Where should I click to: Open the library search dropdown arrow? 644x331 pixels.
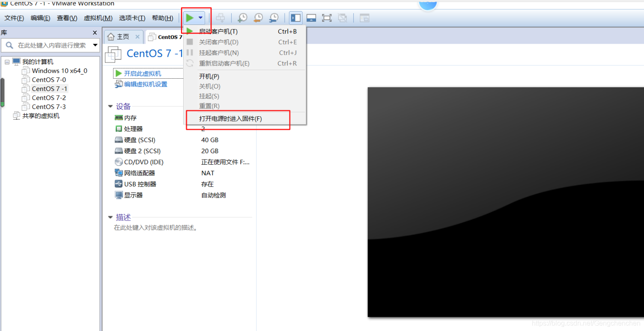pyautogui.click(x=95, y=45)
